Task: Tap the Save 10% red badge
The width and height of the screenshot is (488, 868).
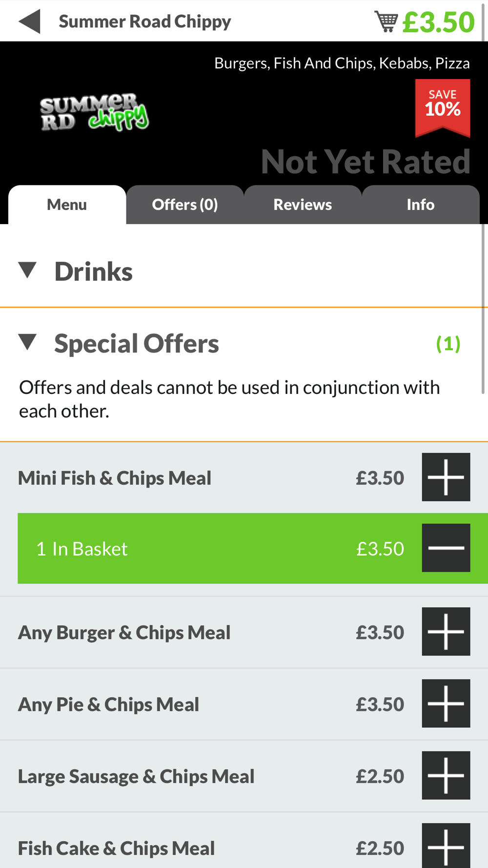Action: coord(443,108)
